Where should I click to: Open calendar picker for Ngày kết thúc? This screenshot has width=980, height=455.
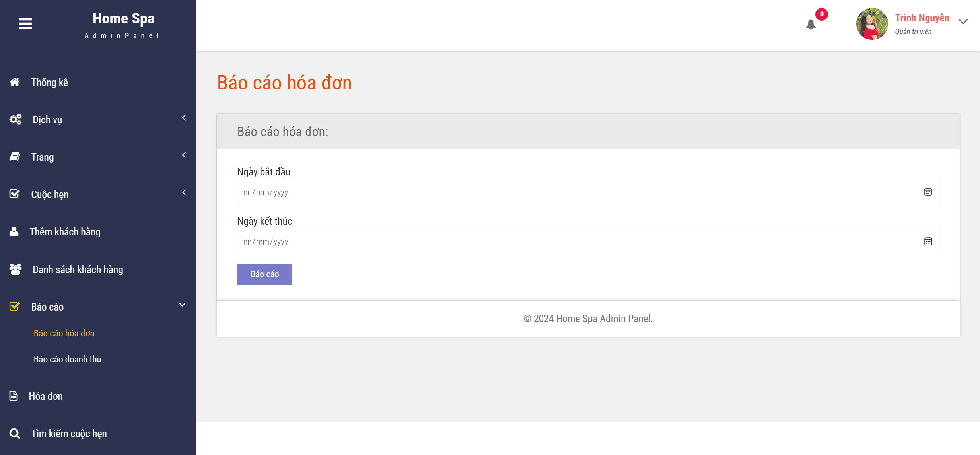pyautogui.click(x=928, y=241)
